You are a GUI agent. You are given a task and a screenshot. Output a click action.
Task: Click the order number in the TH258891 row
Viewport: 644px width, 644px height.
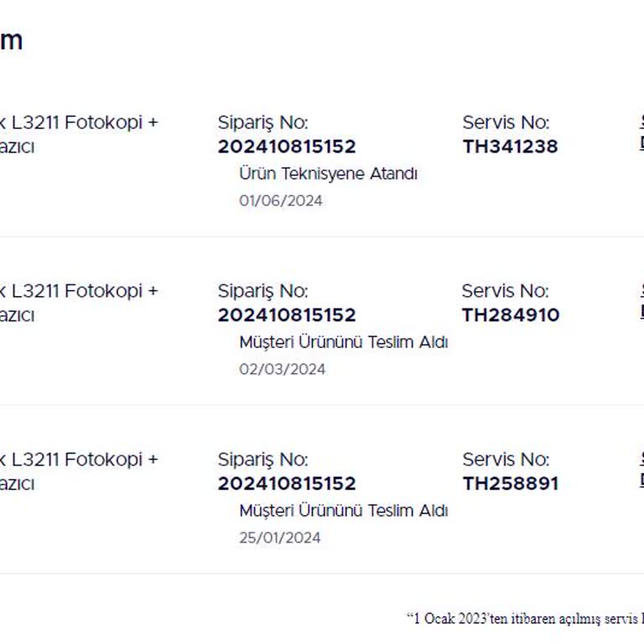(287, 484)
